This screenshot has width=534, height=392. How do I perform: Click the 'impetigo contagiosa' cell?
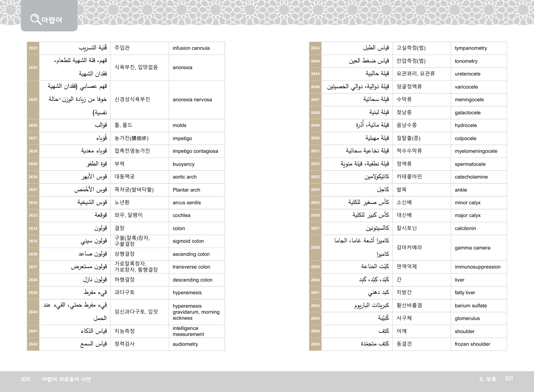pos(195,151)
